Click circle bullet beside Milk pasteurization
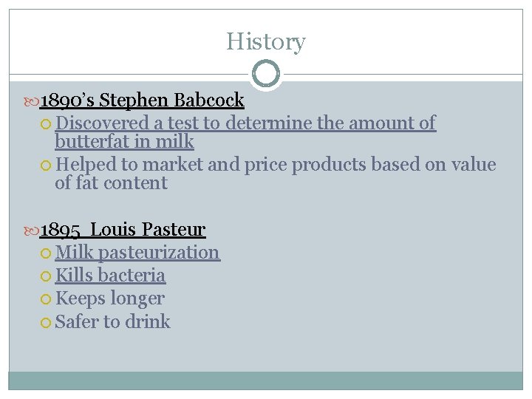Viewport: 532px width, 399px height. click(46, 253)
